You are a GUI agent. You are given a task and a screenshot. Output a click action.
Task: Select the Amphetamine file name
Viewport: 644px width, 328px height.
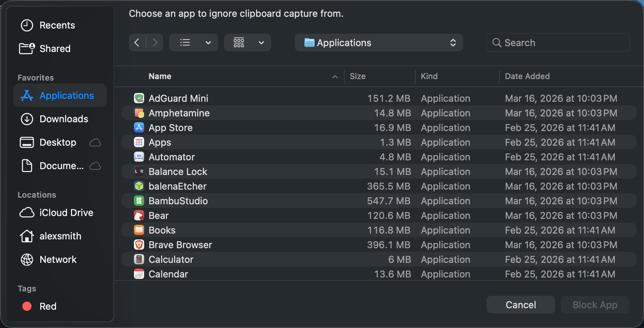pos(179,113)
